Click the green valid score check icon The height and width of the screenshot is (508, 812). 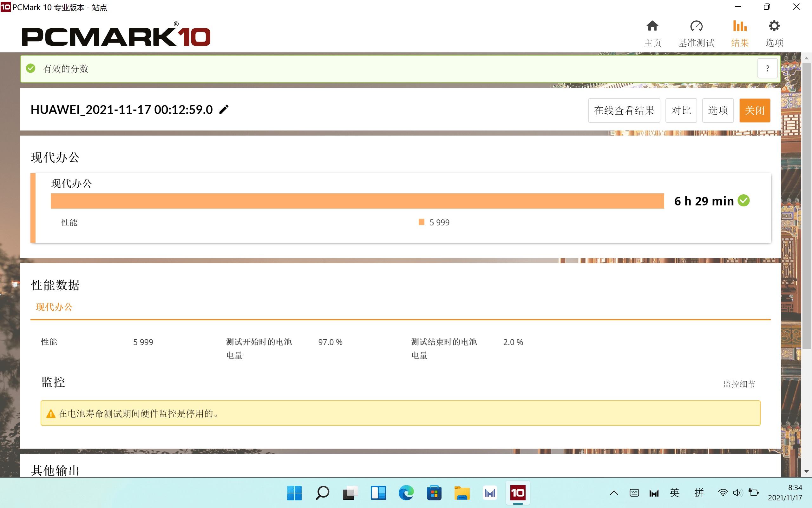click(x=30, y=69)
